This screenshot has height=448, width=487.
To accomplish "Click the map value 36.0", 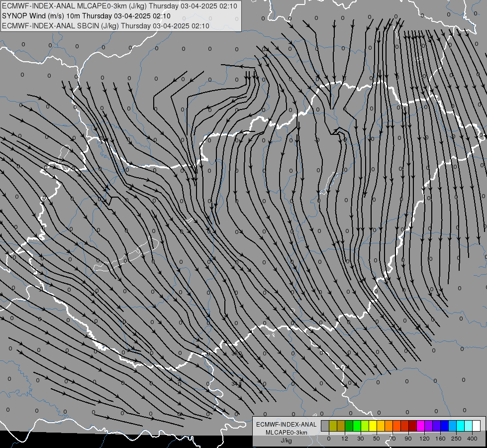I will 237,353.
